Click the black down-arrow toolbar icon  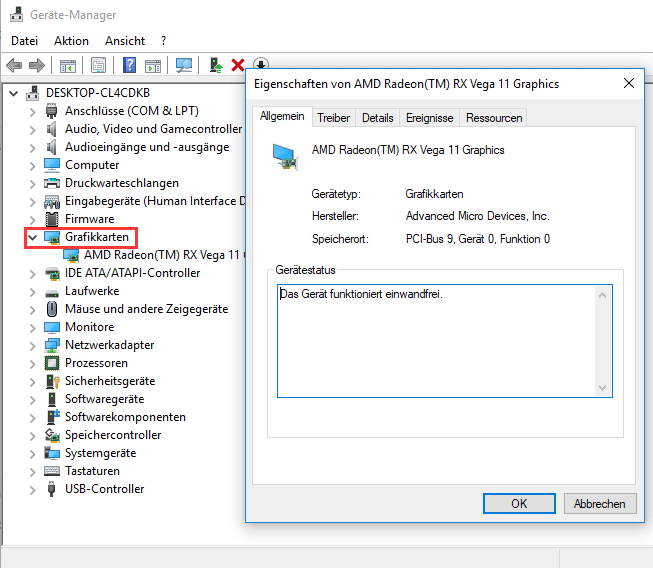point(260,65)
